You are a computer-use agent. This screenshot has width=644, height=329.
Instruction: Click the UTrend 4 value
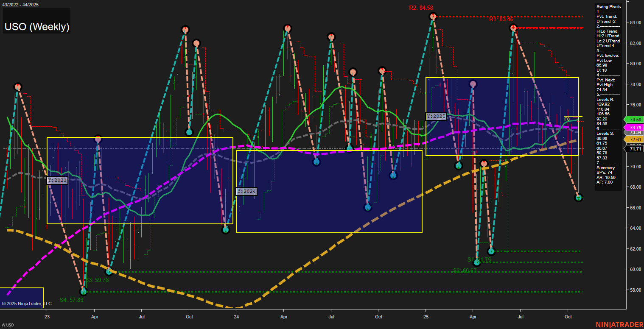click(x=605, y=46)
